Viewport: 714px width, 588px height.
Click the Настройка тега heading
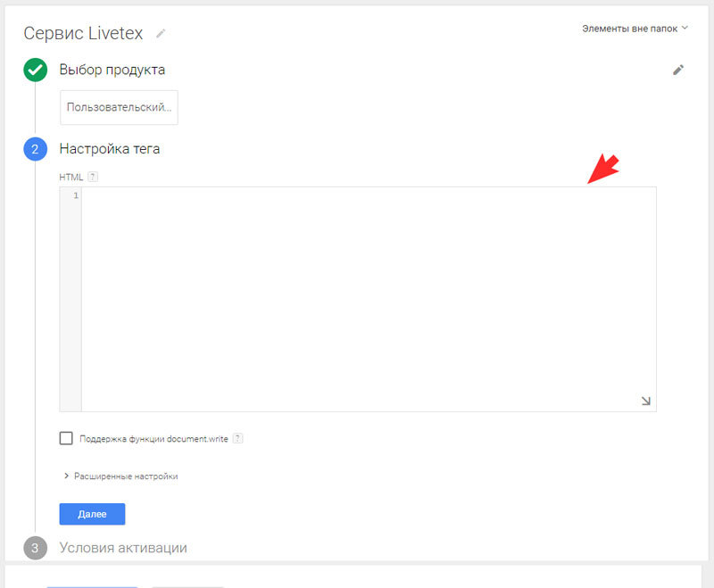109,149
